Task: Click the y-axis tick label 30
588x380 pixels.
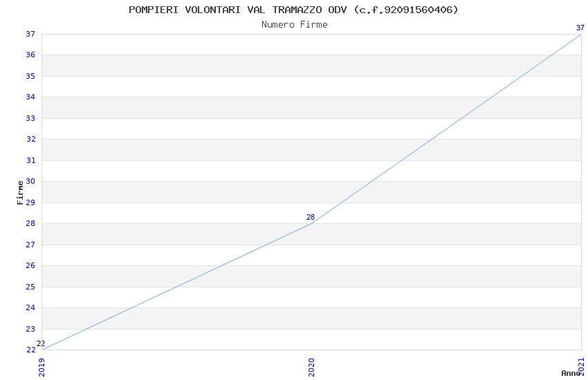Action: [x=30, y=181]
